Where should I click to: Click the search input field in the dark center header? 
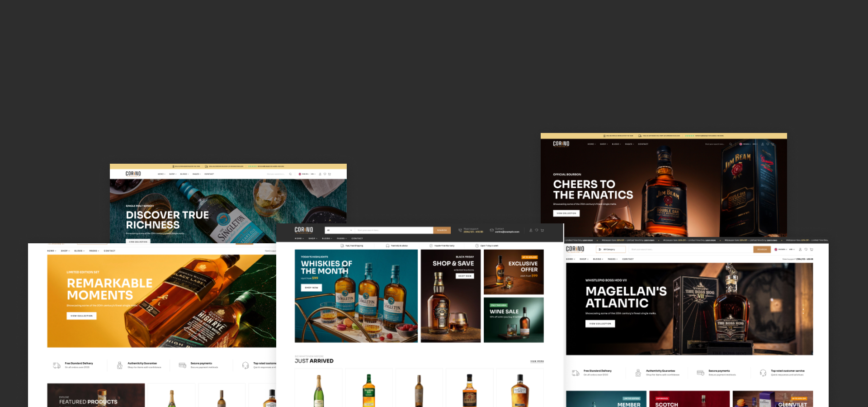tap(394, 230)
